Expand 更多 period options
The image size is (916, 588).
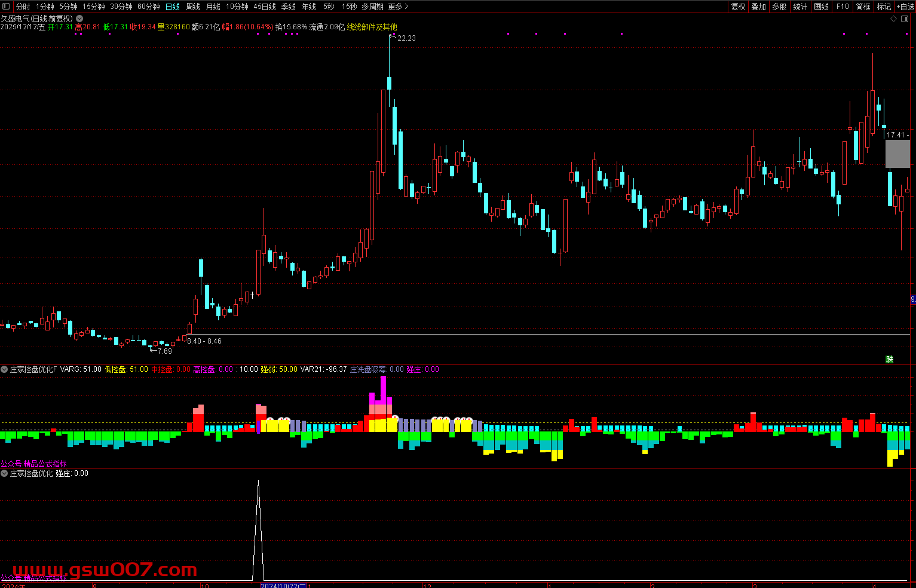398,7
